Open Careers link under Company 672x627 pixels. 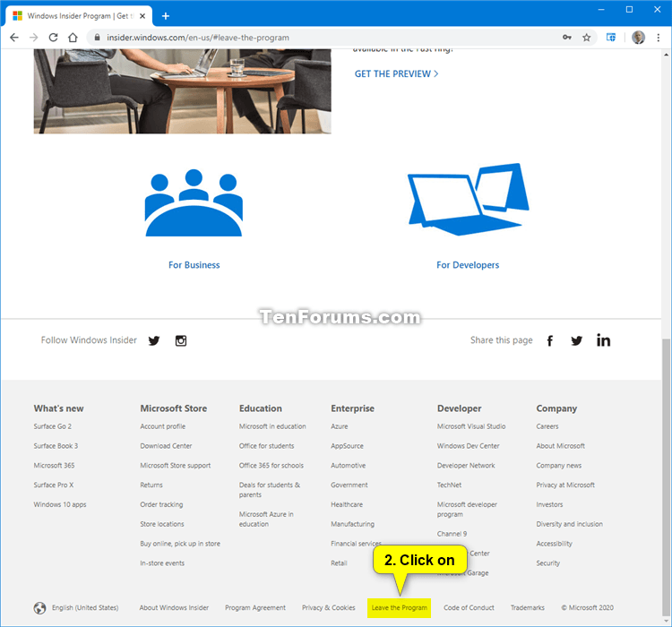[547, 426]
